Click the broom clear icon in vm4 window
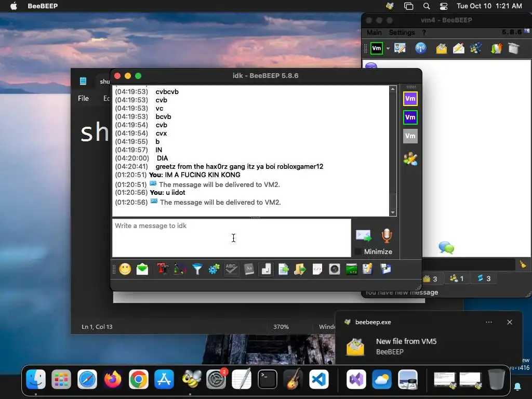 click(x=523, y=264)
